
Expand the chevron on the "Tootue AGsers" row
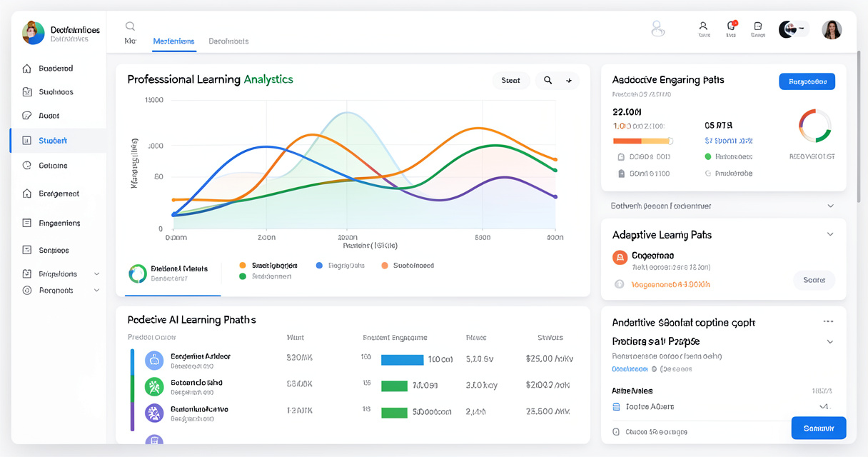(x=825, y=406)
